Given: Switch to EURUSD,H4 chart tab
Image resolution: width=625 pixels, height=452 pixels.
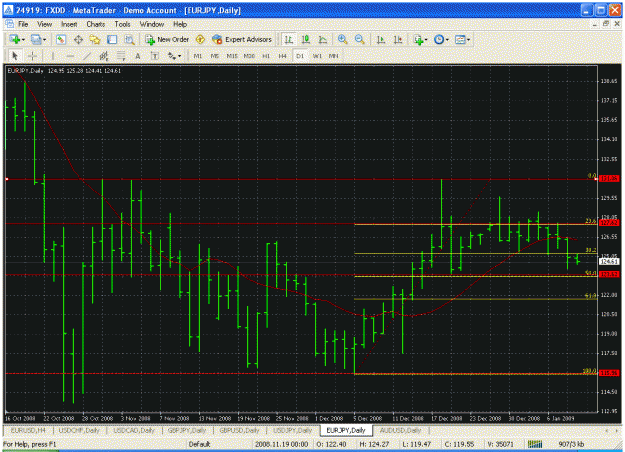Looking at the screenshot, I should pyautogui.click(x=28, y=430).
